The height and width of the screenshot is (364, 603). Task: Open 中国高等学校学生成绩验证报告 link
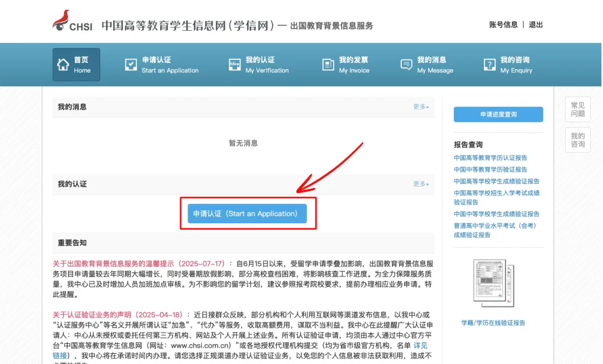tap(496, 181)
